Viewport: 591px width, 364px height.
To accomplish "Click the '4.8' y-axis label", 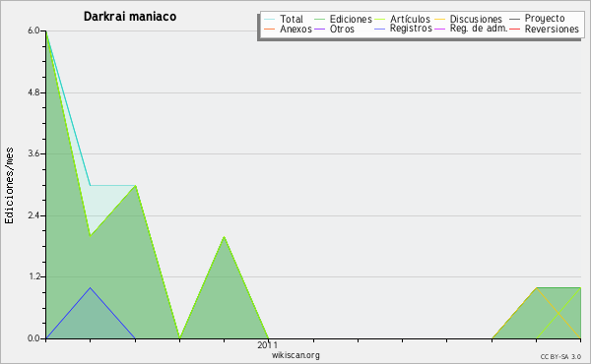I will pyautogui.click(x=33, y=92).
